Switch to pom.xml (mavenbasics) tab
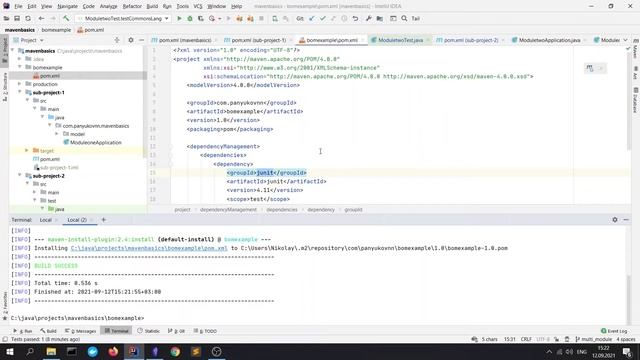 tap(185, 40)
